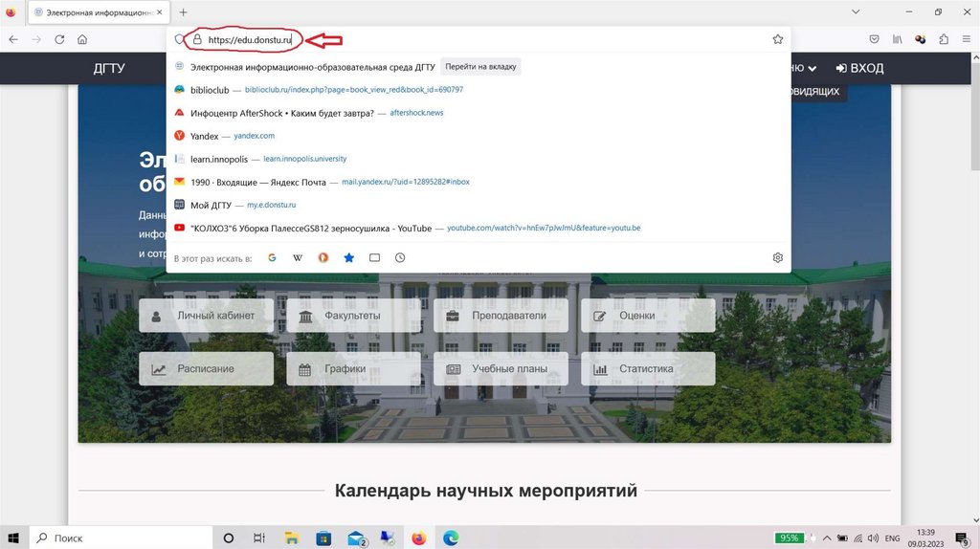Open search settings gear in dropdown
The image size is (980, 549).
[x=777, y=258]
